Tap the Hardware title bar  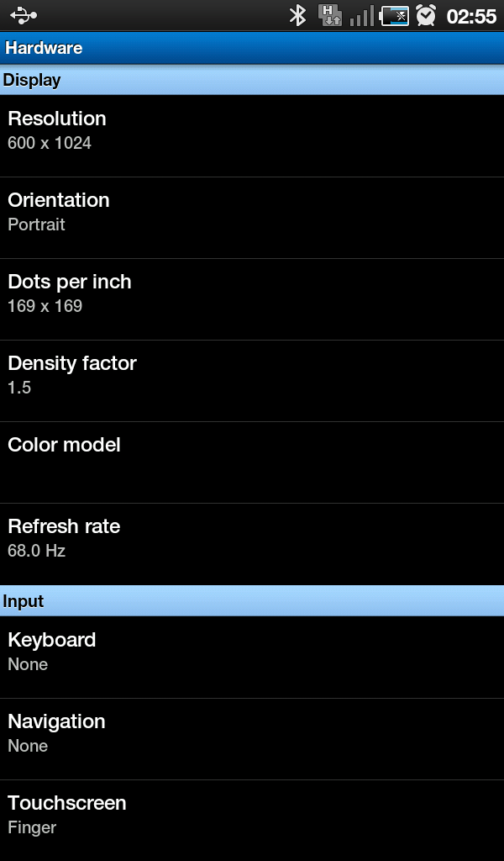(x=252, y=48)
